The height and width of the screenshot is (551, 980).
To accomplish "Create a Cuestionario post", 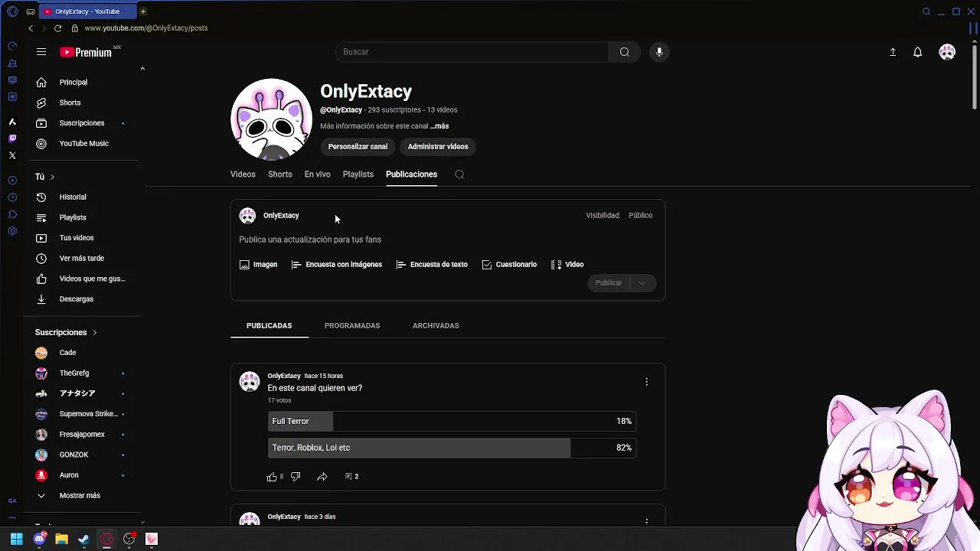I will tap(509, 265).
